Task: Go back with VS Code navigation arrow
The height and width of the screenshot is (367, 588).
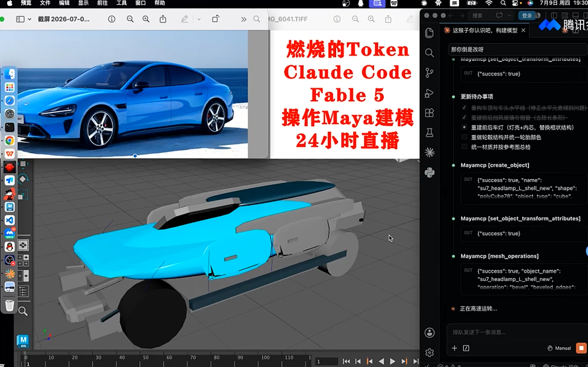Action: point(451,15)
